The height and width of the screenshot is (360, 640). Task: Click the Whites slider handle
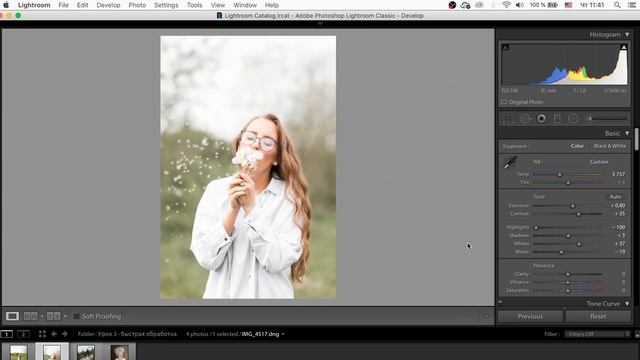tap(579, 244)
